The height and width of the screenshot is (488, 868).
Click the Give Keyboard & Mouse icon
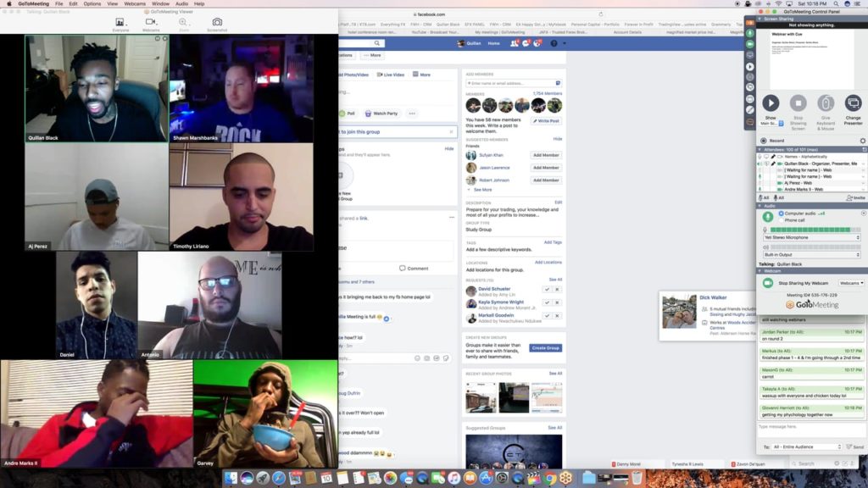[x=826, y=103]
